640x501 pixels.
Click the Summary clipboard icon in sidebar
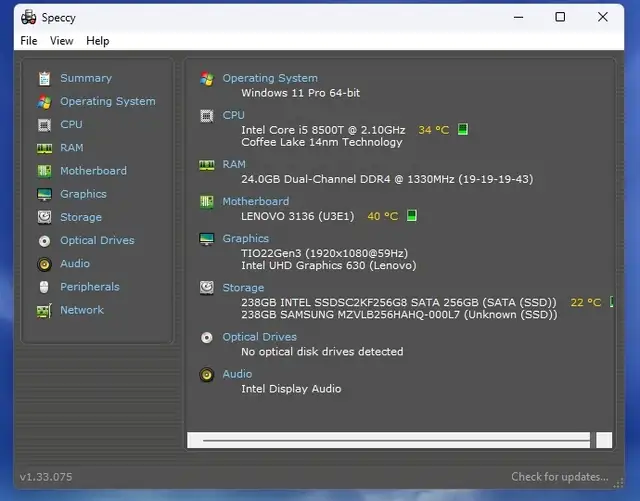click(x=44, y=78)
